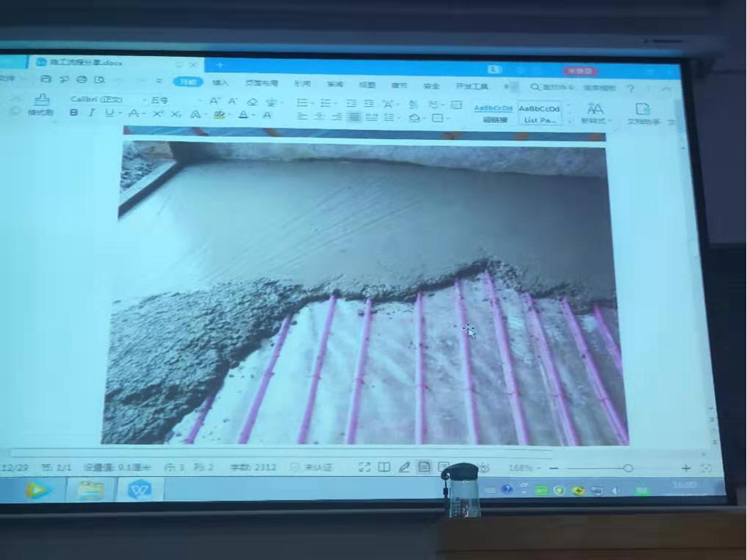The height and width of the screenshot is (560, 747).
Task: Toggle italic formatting in the ribbon
Action: click(92, 113)
